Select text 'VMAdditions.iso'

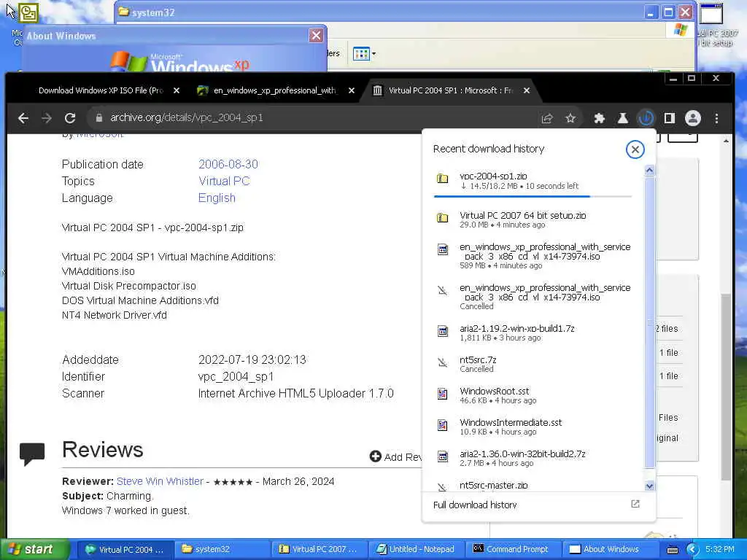pos(98,271)
